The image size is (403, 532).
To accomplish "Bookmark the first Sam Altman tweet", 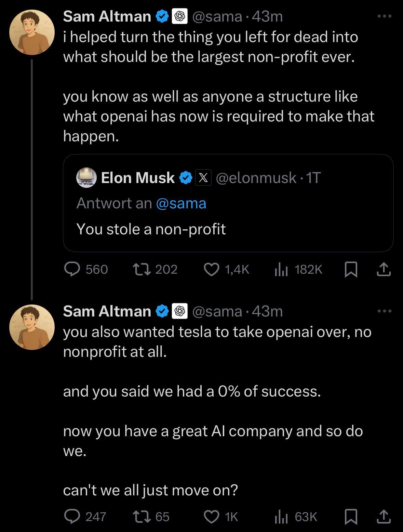I will click(351, 270).
